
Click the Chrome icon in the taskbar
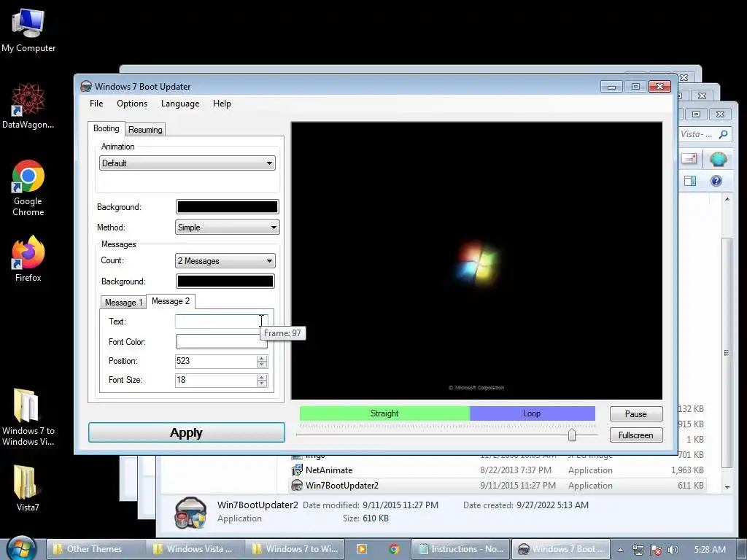[394, 549]
